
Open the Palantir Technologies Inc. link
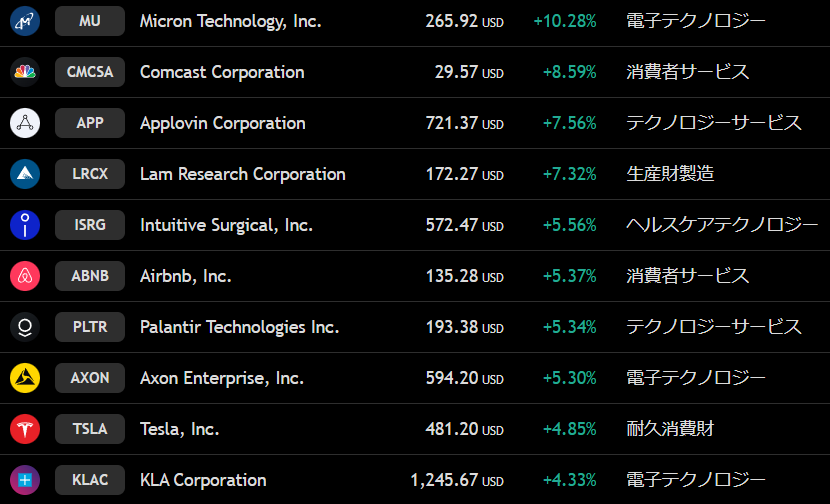(239, 327)
